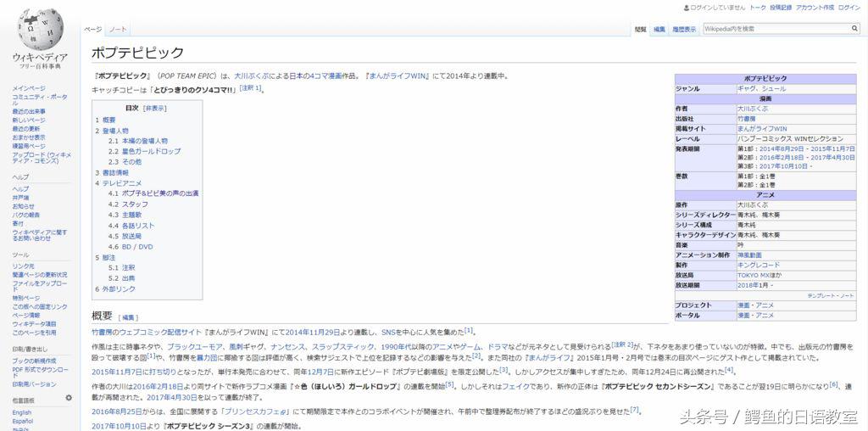Image resolution: width=868 pixels, height=431 pixels.
Task: Click アカウント作成 link
Action: (x=815, y=8)
